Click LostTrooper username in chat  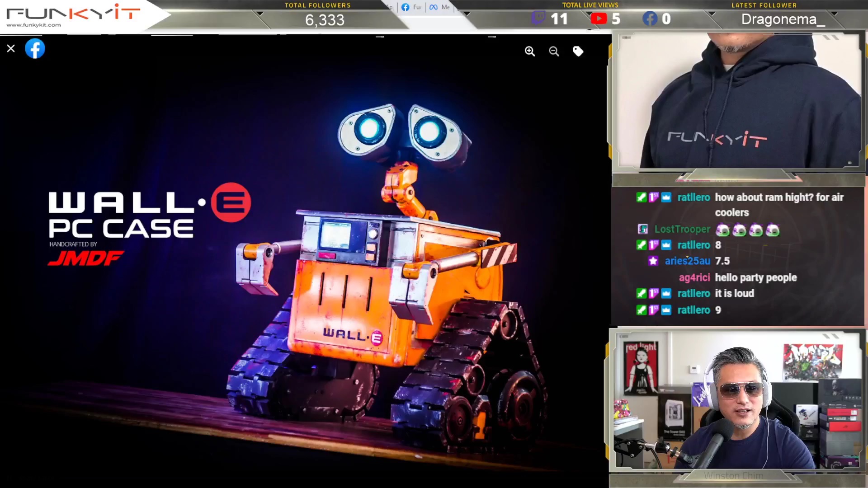682,230
